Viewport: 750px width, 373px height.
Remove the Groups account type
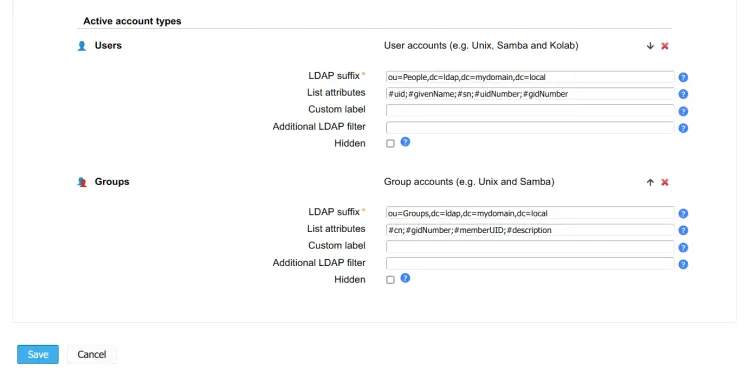click(664, 182)
